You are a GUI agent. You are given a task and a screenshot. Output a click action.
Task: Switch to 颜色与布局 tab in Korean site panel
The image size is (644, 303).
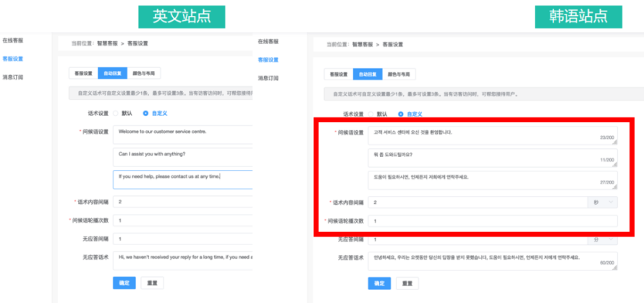tap(399, 74)
